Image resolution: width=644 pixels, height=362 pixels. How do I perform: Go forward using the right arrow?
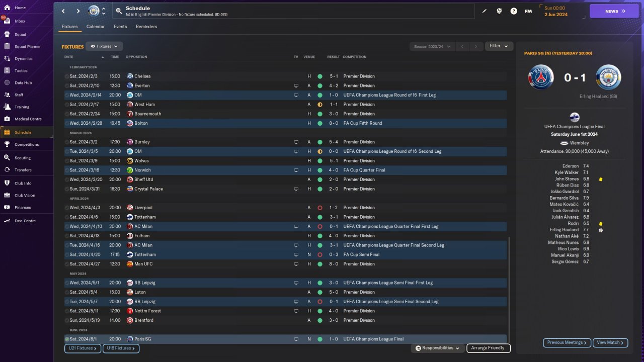click(78, 11)
